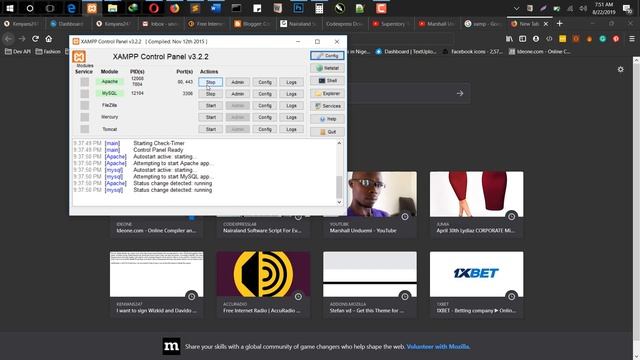
Task: Click the XAMPP log scrollbar up arrow
Action: (339, 143)
